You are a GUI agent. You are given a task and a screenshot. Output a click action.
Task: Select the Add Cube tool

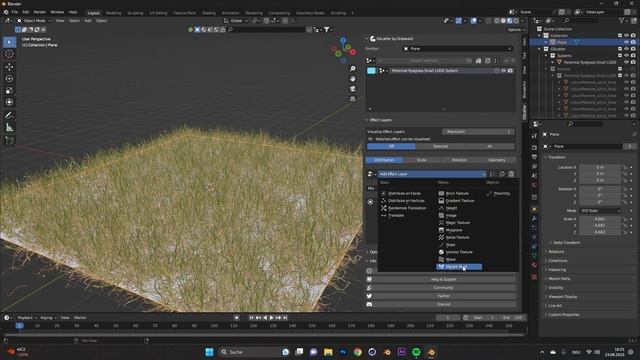(x=9, y=140)
